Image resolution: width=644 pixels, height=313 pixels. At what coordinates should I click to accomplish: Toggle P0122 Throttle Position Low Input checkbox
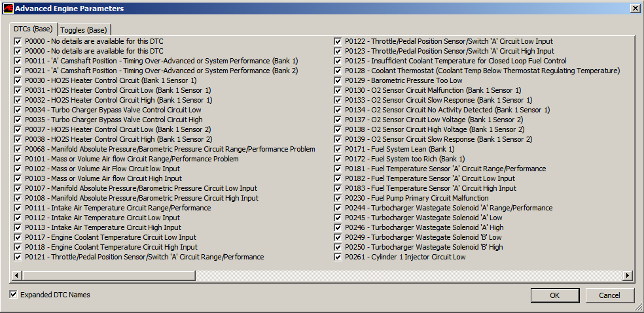pos(338,41)
